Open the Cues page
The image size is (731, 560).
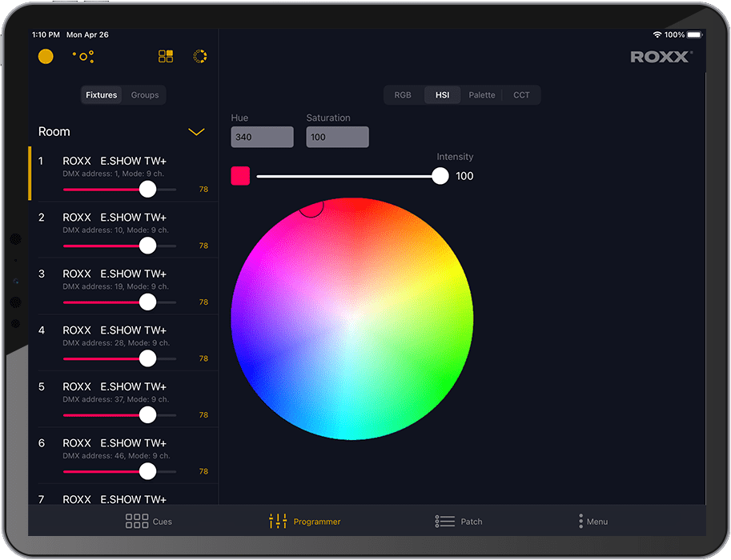pyautogui.click(x=149, y=522)
